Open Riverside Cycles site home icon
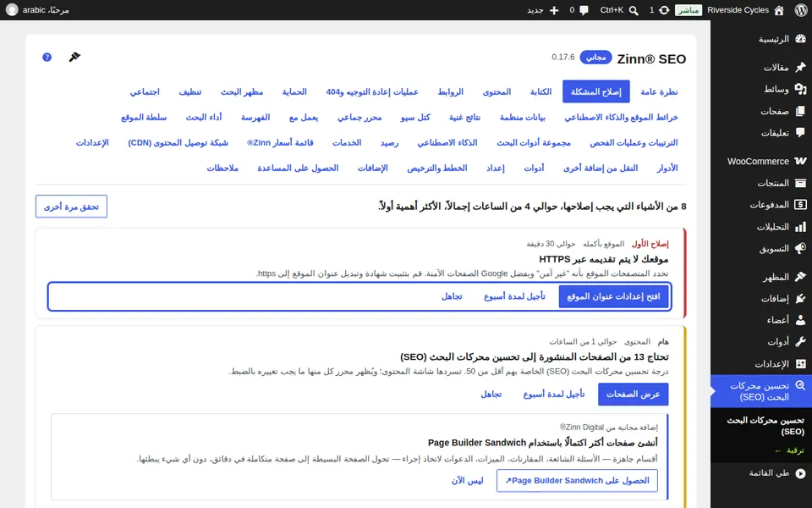812x508 pixels. 779,10
